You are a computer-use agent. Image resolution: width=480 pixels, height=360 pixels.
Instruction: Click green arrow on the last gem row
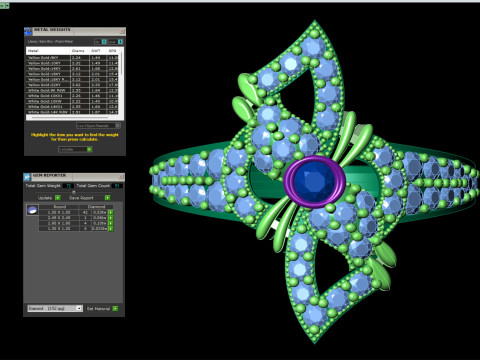point(111,228)
